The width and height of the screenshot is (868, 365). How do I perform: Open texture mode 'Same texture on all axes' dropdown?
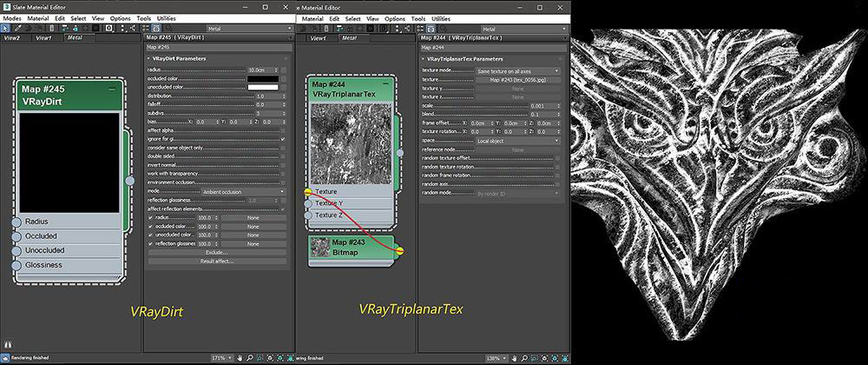[518, 71]
